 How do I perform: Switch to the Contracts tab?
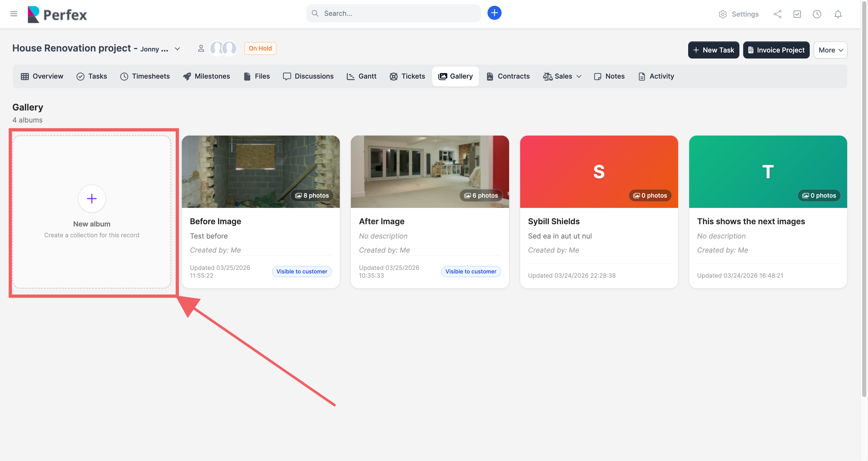point(508,77)
